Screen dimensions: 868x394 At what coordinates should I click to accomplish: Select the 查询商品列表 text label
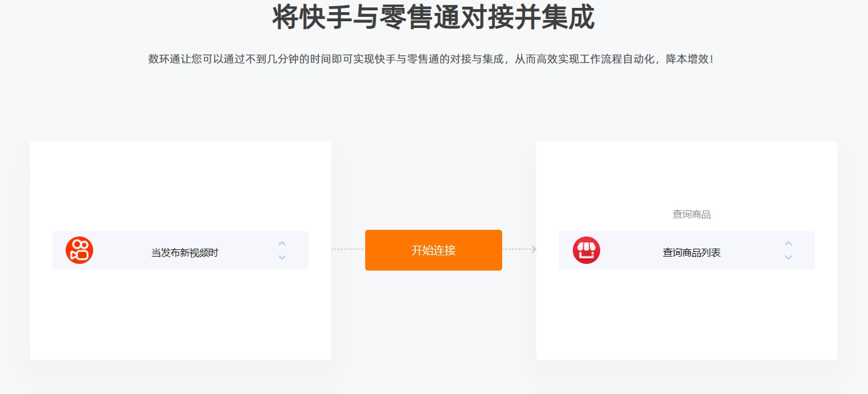click(691, 253)
